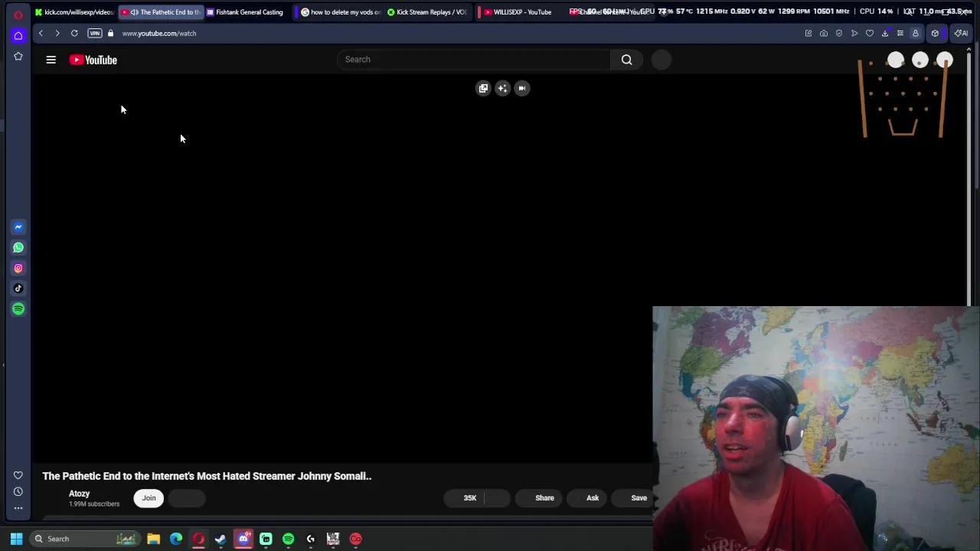Open the shield ad-blocker icon

[x=839, y=33]
